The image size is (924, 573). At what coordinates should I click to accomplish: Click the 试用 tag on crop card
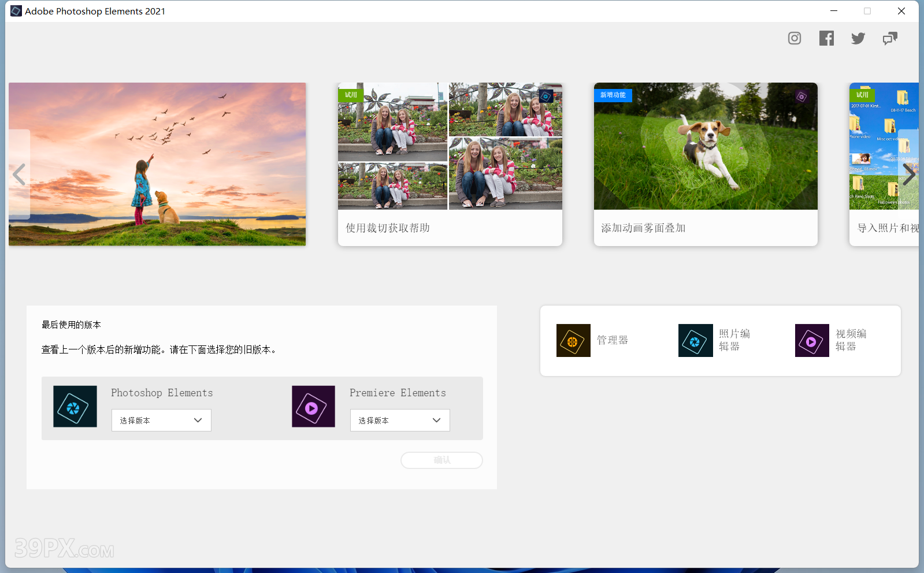351,95
